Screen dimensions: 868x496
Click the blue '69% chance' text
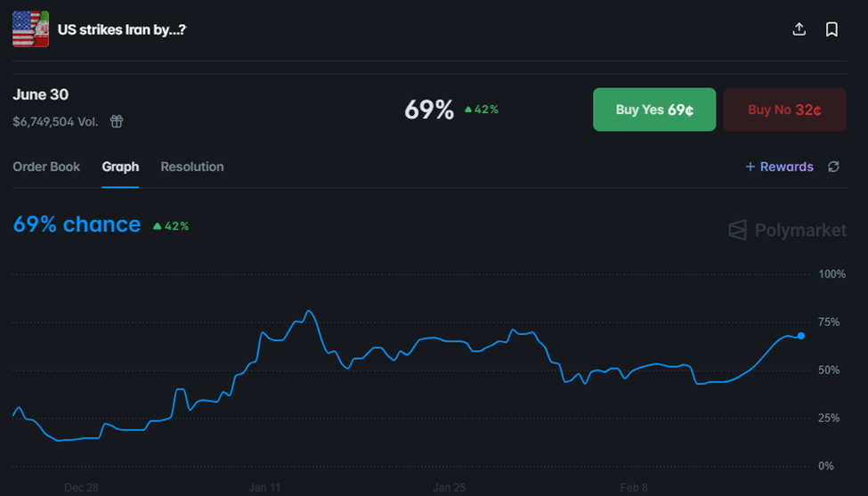[x=77, y=224]
